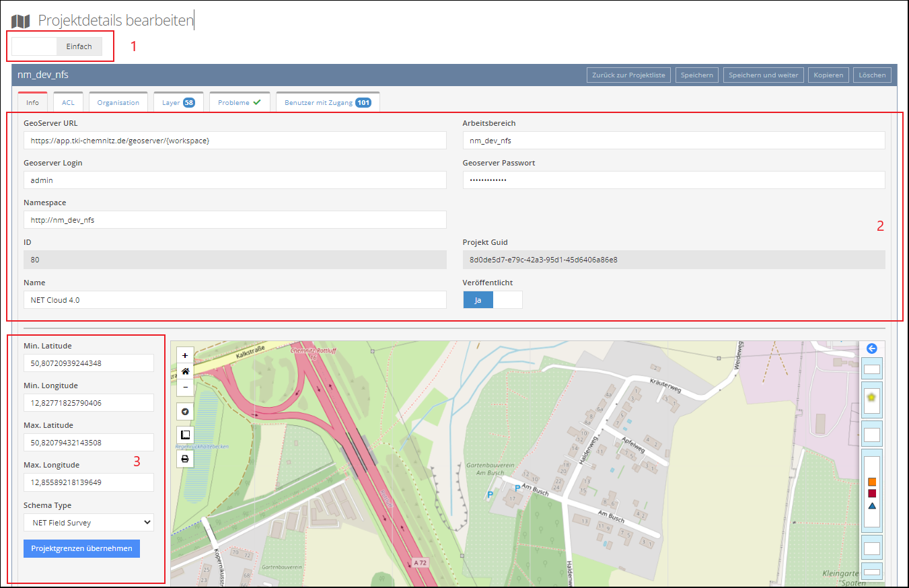909x588 pixels.
Task: Open the Layer tab
Action: (178, 102)
